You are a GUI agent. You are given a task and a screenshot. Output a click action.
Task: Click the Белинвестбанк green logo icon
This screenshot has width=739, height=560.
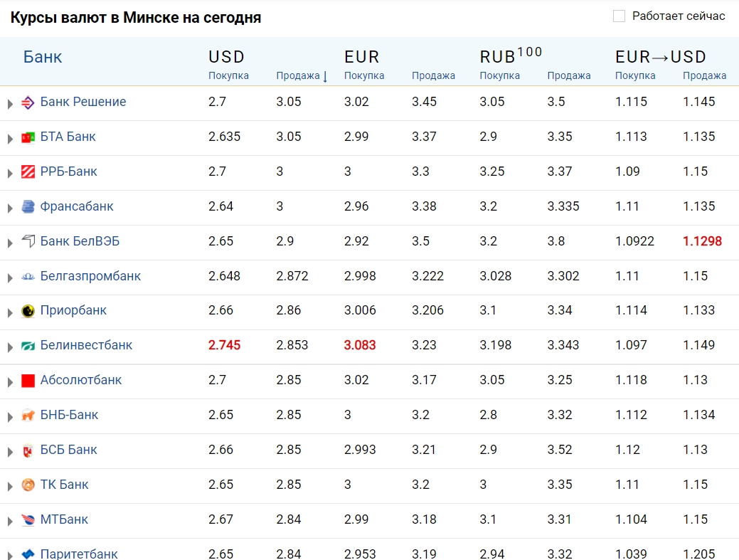point(28,346)
